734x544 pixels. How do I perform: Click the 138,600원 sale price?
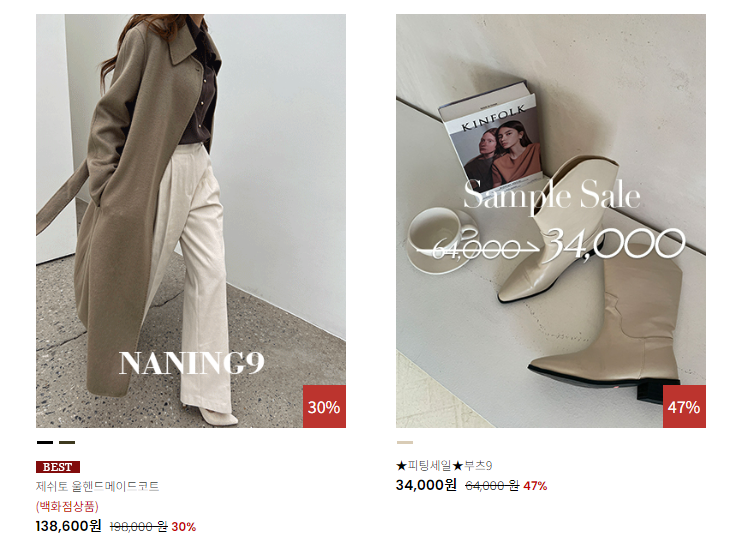point(69,526)
